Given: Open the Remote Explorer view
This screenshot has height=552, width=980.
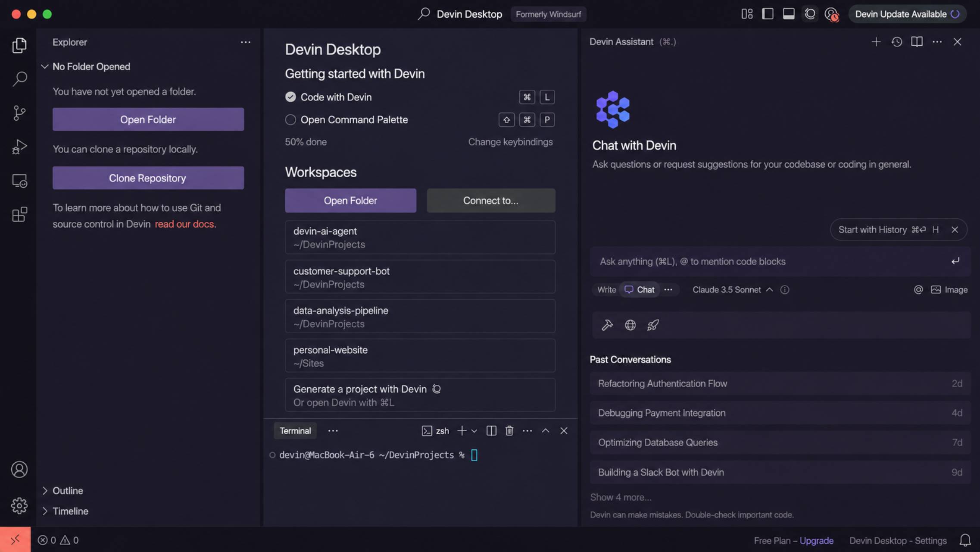Looking at the screenshot, I should [x=19, y=180].
